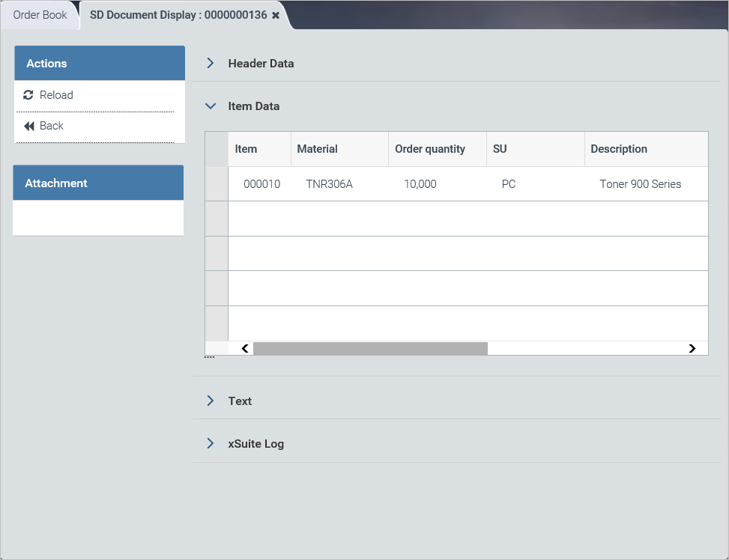Click the Attachment panel header
The height and width of the screenshot is (560, 729).
[98, 183]
